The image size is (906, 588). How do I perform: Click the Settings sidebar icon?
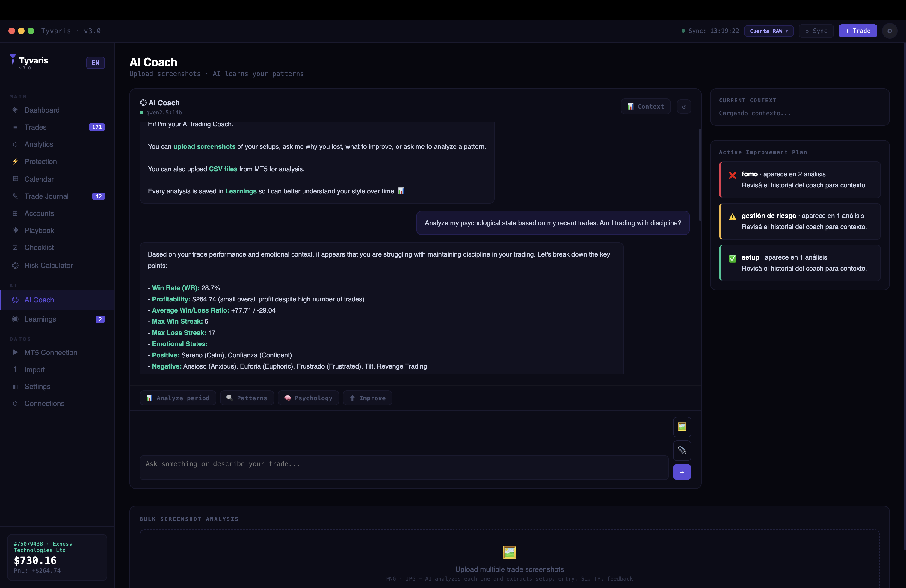point(15,387)
